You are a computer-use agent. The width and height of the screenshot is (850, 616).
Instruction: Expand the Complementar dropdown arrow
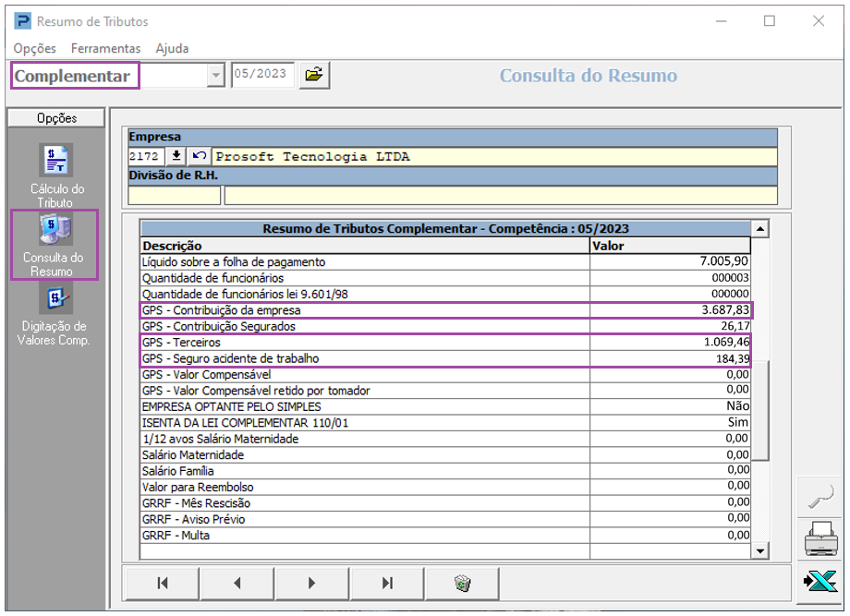coord(216,76)
